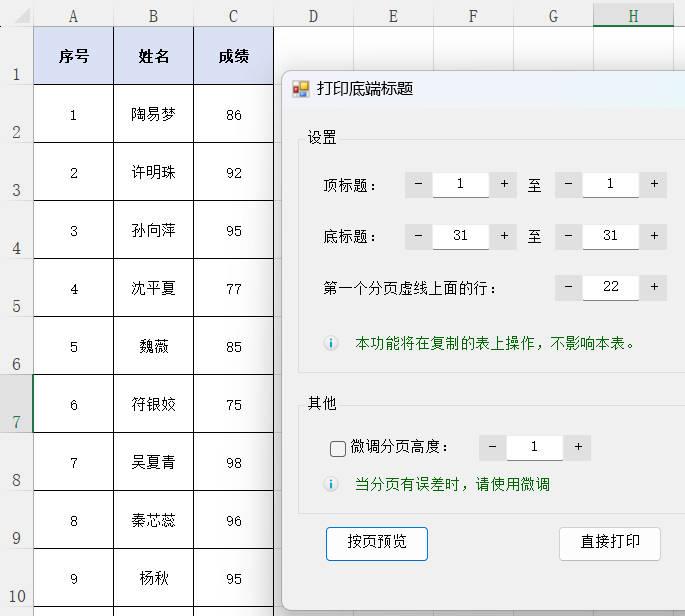
Task: Select column B header
Action: point(153,16)
